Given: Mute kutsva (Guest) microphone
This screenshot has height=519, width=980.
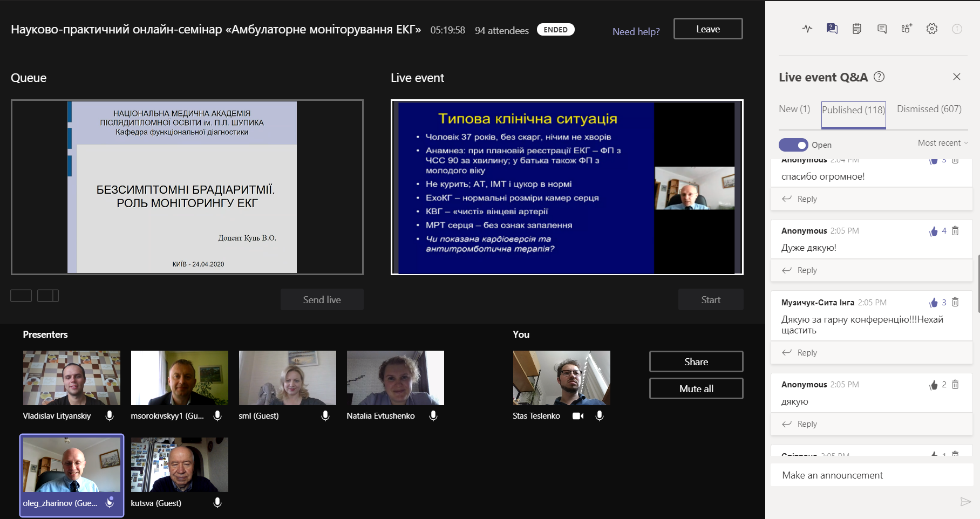Looking at the screenshot, I should point(217,503).
